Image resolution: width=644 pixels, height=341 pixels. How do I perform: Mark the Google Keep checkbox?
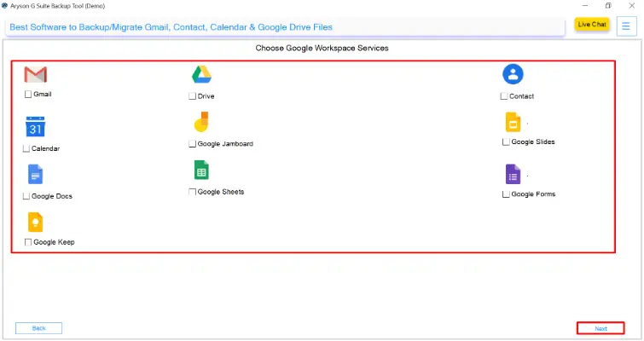click(x=29, y=242)
